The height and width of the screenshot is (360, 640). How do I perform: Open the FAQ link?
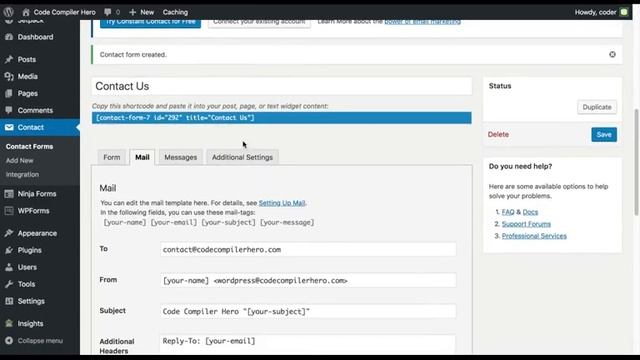pyautogui.click(x=508, y=212)
